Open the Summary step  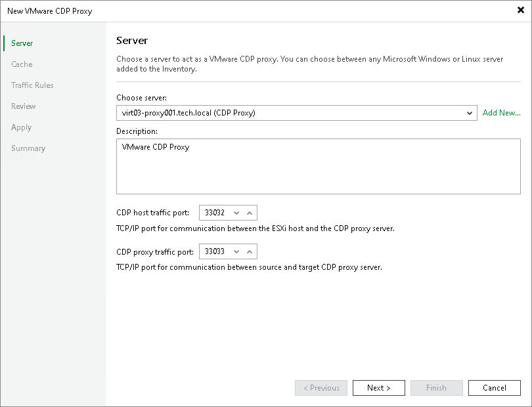[28, 148]
